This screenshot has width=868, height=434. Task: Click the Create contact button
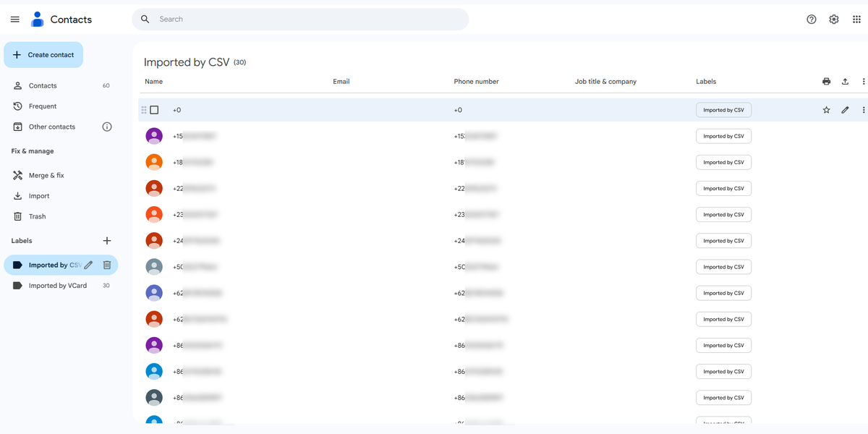(x=43, y=55)
